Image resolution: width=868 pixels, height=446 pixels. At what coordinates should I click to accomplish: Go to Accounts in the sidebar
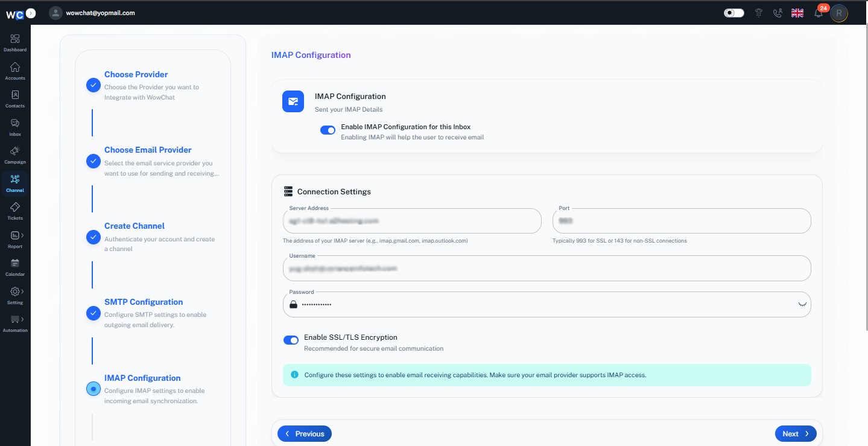[x=15, y=71]
